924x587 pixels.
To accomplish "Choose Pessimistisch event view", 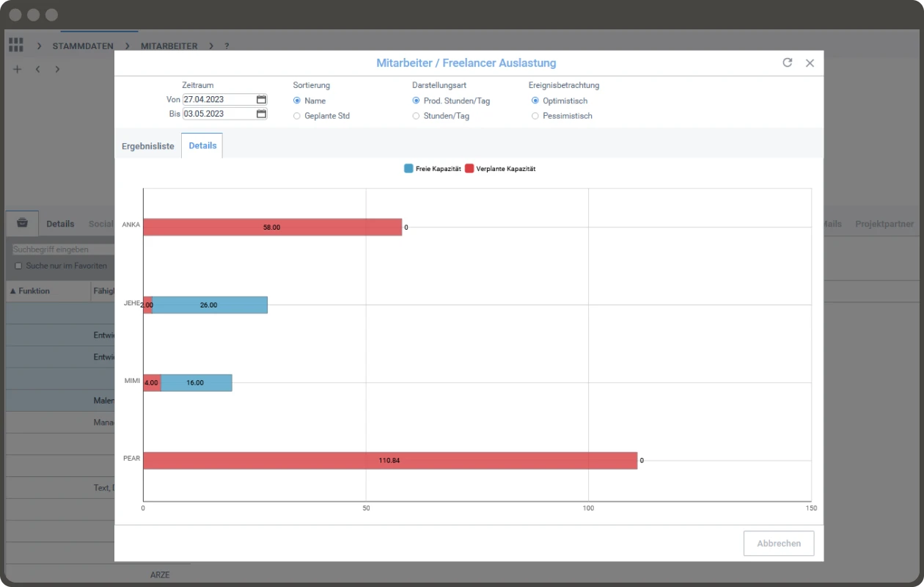I will pos(535,116).
